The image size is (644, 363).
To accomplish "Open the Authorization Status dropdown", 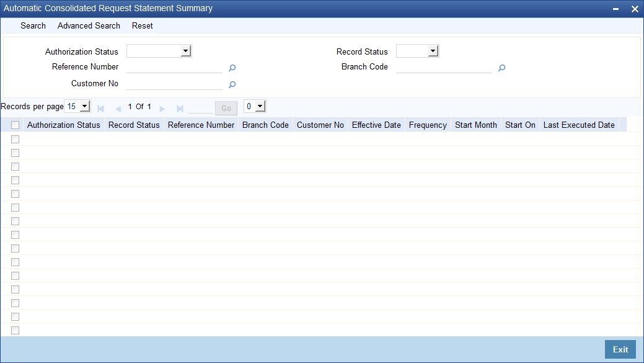I will [x=159, y=51].
